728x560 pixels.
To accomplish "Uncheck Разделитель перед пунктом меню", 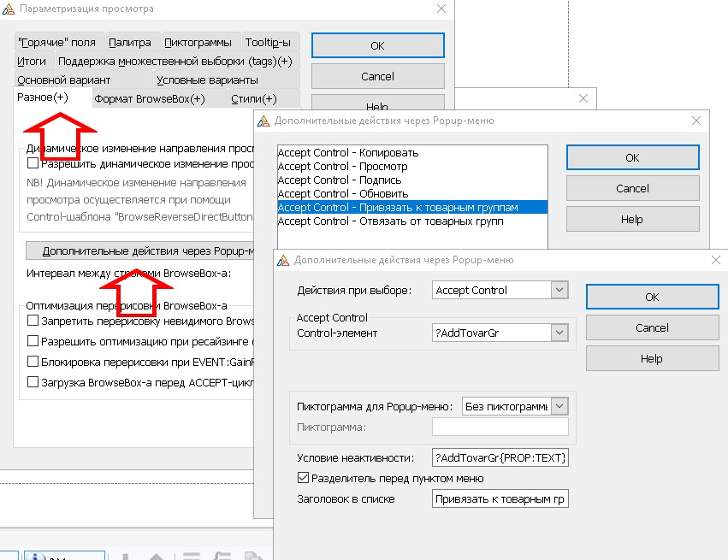I will click(303, 478).
